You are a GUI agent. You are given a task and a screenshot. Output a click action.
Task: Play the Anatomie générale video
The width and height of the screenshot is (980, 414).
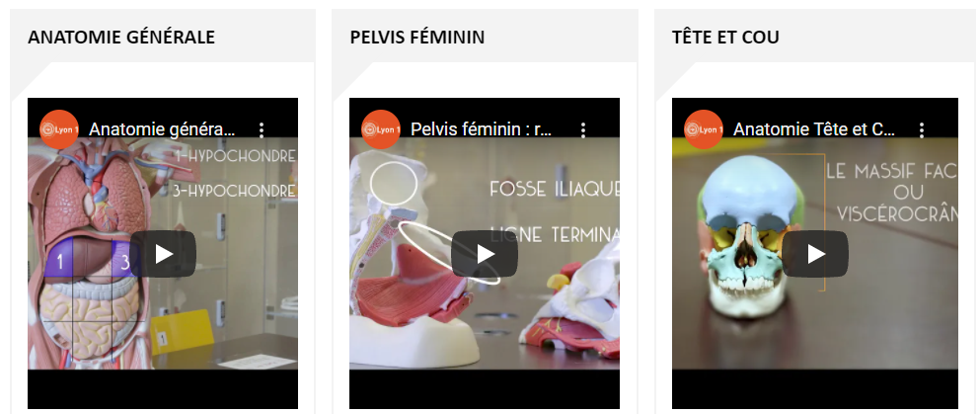pyautogui.click(x=164, y=254)
